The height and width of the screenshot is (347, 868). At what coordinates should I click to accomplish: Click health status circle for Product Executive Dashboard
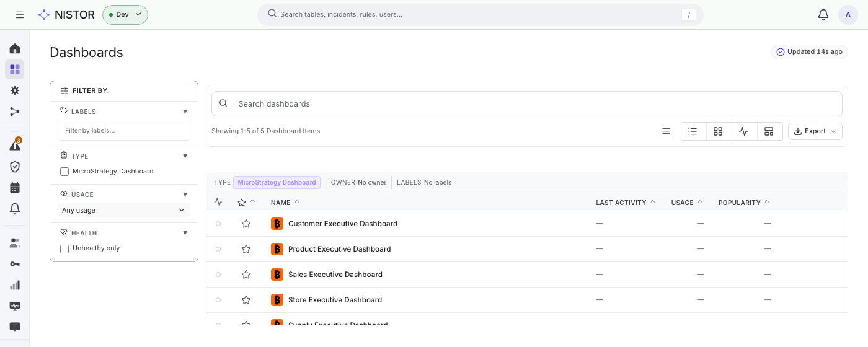tap(218, 249)
